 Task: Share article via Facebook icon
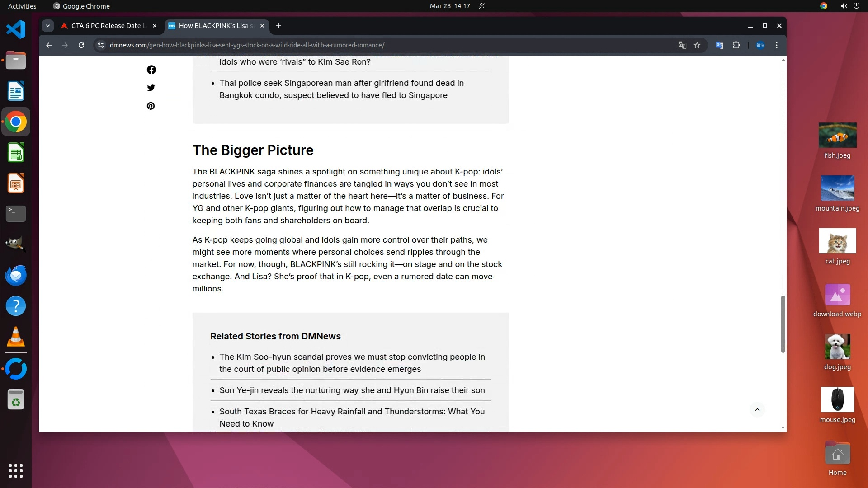[151, 70]
